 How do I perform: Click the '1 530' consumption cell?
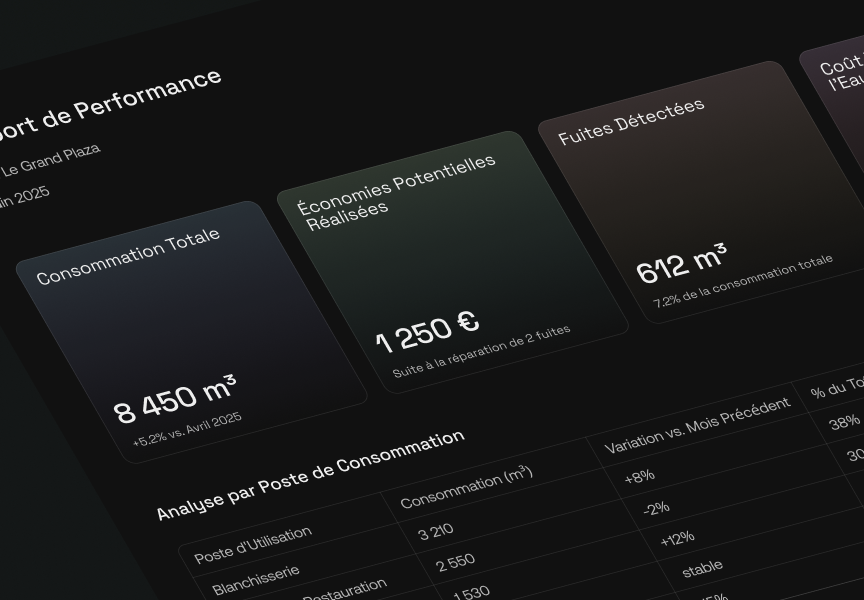click(471, 593)
